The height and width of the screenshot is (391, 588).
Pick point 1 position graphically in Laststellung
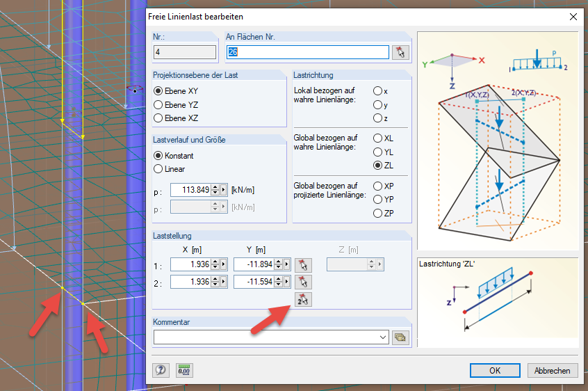coord(303,265)
